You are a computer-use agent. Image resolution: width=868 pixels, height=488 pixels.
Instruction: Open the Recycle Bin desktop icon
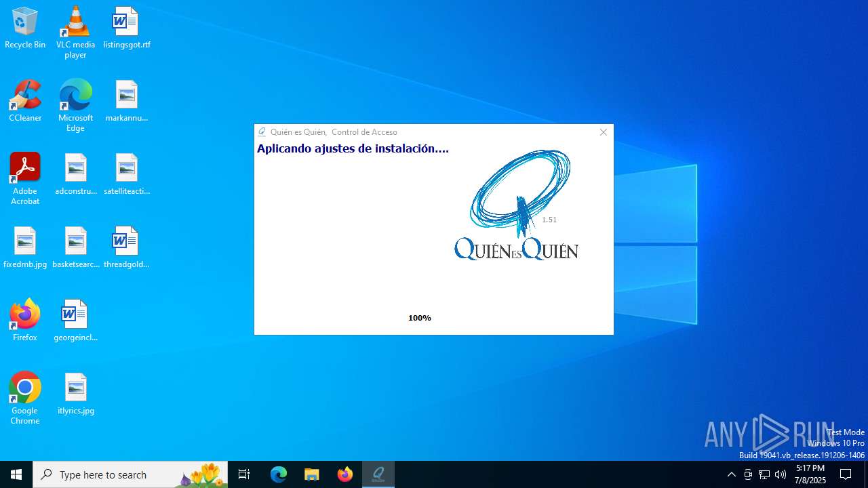(x=25, y=28)
